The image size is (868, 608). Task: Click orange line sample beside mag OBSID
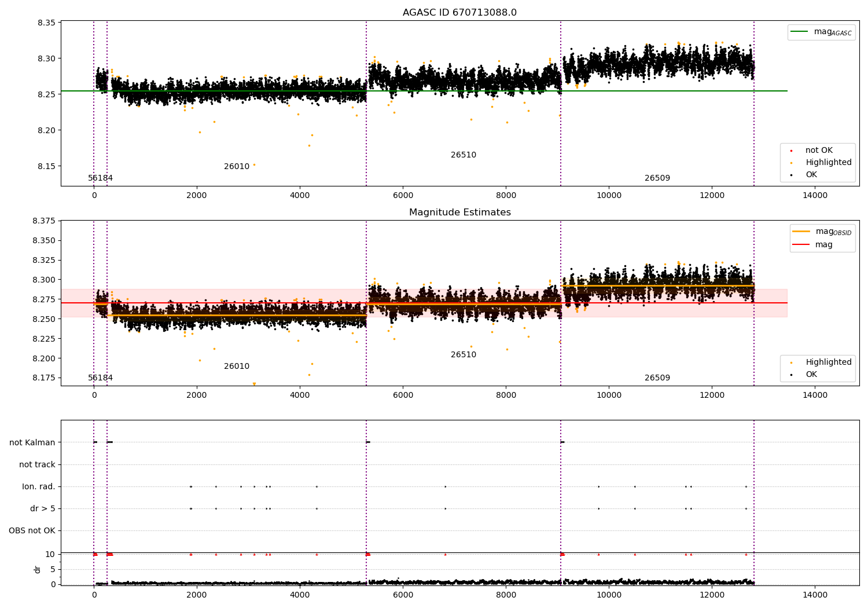coord(801,232)
